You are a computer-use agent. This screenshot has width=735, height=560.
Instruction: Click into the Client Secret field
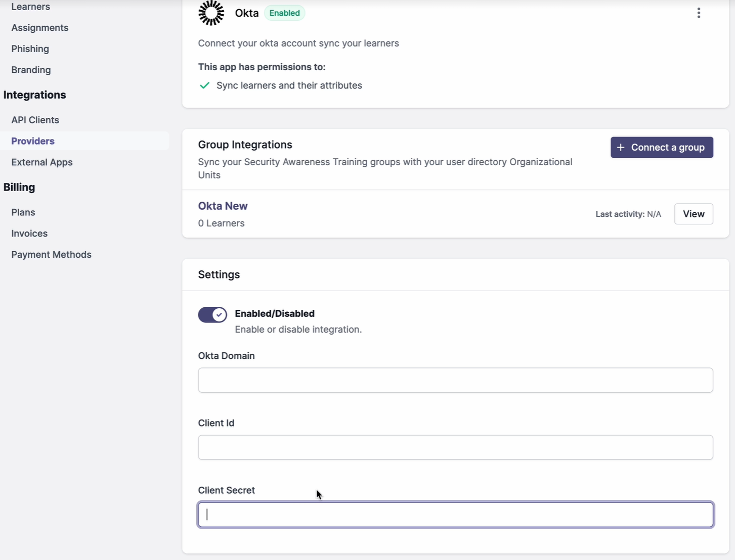(x=455, y=515)
